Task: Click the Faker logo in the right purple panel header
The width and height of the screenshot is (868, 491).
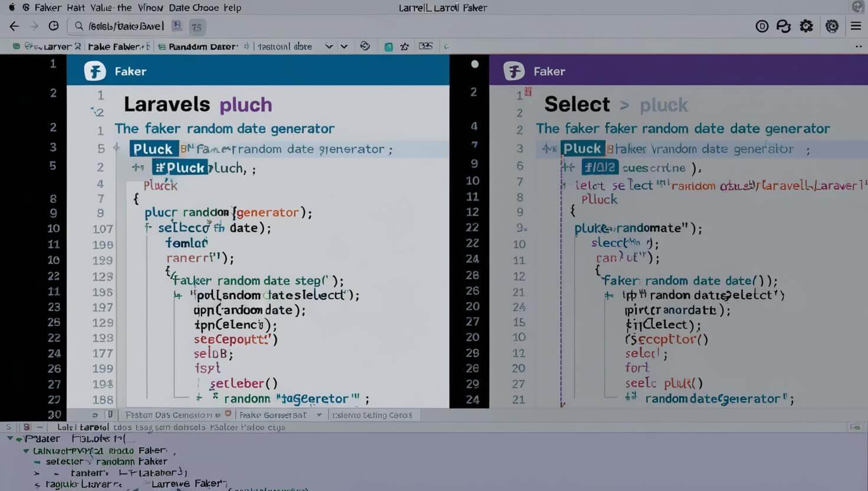Action: click(514, 71)
